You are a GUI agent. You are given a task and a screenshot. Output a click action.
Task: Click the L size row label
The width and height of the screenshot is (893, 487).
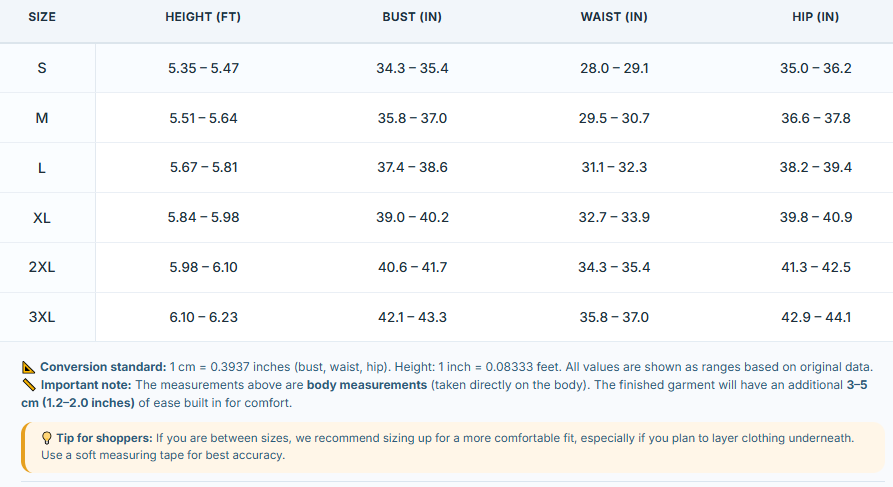(42, 168)
